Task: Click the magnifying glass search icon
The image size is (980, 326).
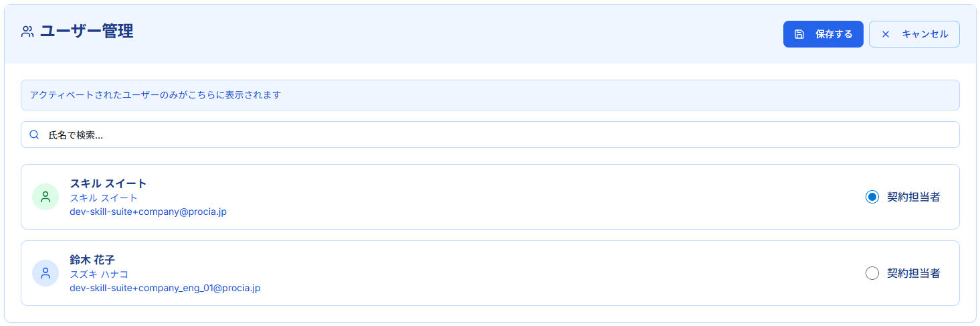Action: coord(34,135)
